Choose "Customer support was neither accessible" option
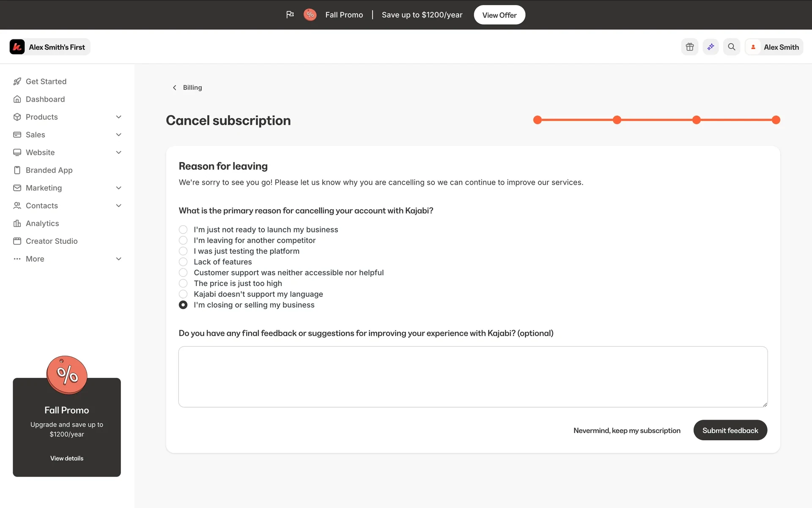 click(x=183, y=273)
